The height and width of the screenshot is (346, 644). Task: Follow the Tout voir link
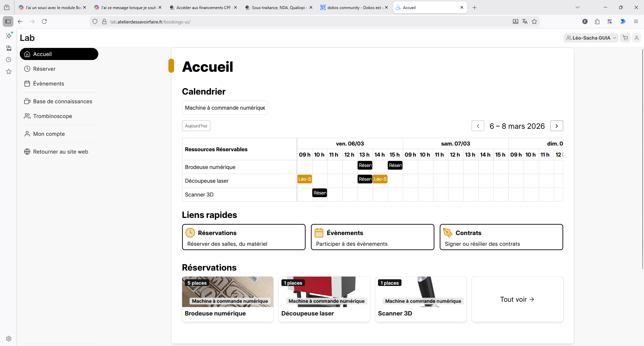point(517,299)
